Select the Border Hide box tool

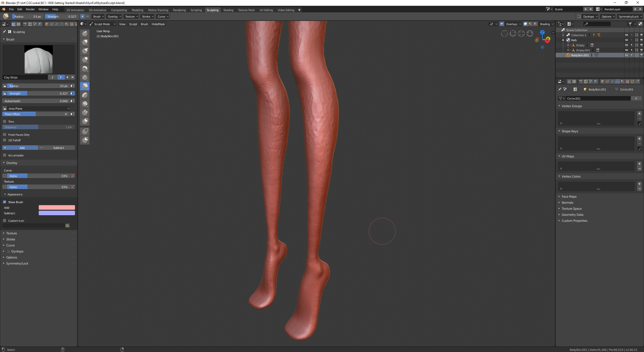tap(85, 131)
